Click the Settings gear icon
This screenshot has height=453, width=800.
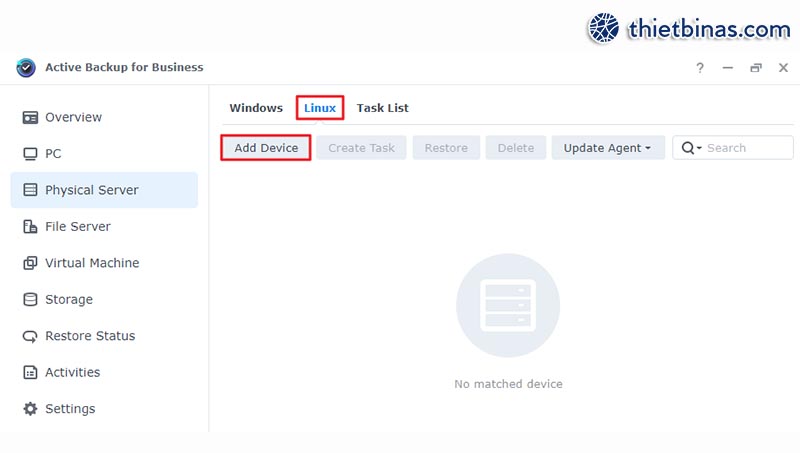[30, 409]
